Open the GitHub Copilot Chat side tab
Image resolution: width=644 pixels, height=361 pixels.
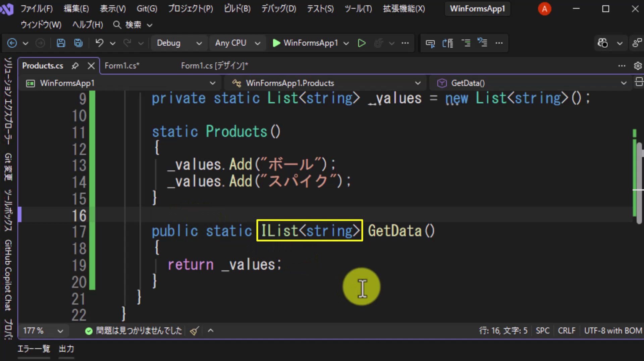8,275
